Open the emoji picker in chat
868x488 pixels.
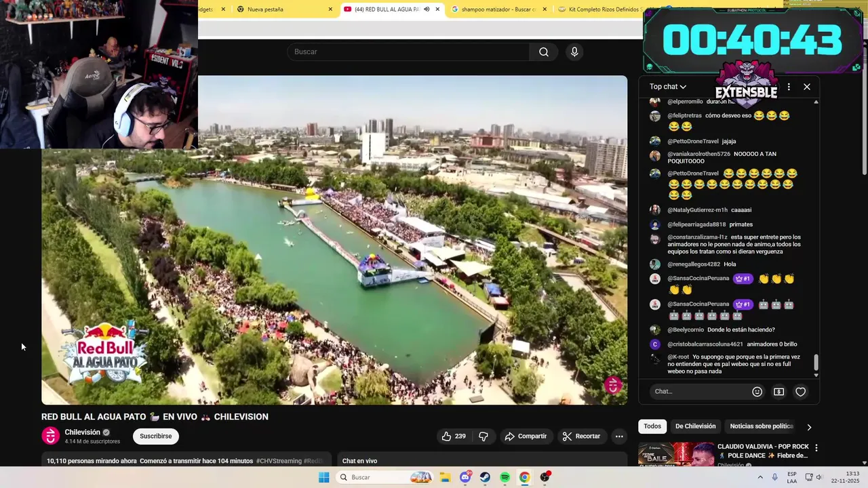click(757, 392)
